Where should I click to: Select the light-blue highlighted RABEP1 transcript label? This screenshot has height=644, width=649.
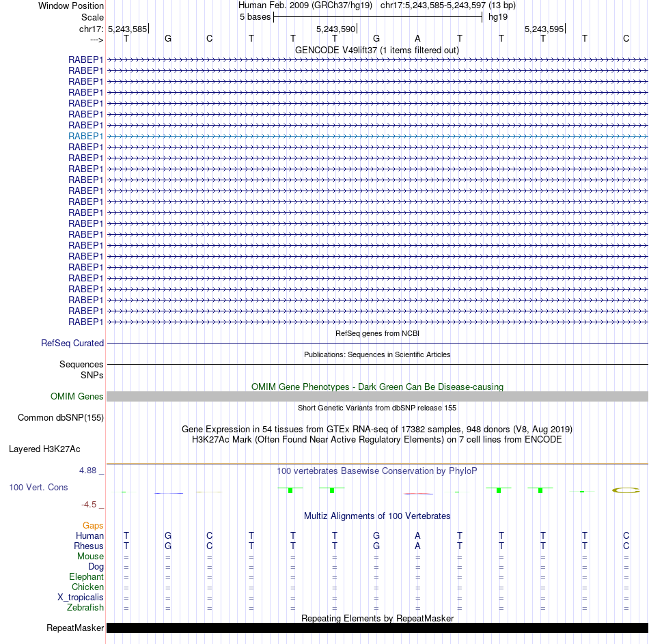point(85,136)
